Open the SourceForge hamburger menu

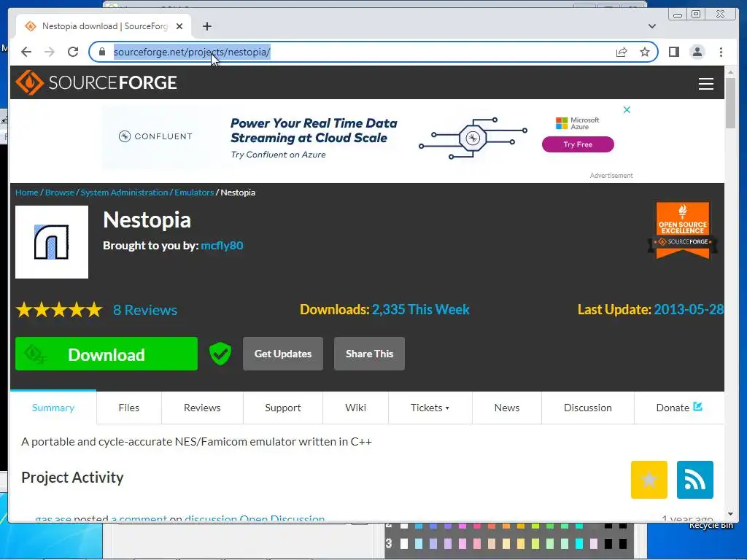pos(705,83)
